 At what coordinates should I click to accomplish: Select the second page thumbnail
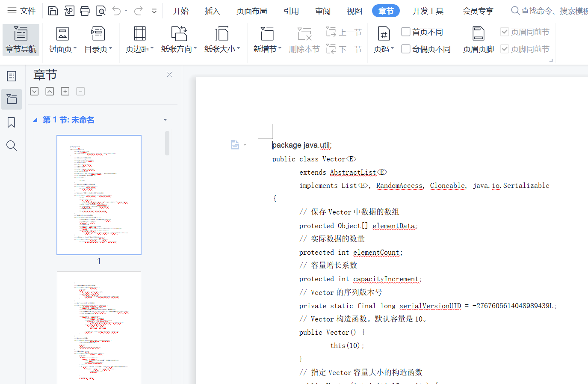coord(99,327)
